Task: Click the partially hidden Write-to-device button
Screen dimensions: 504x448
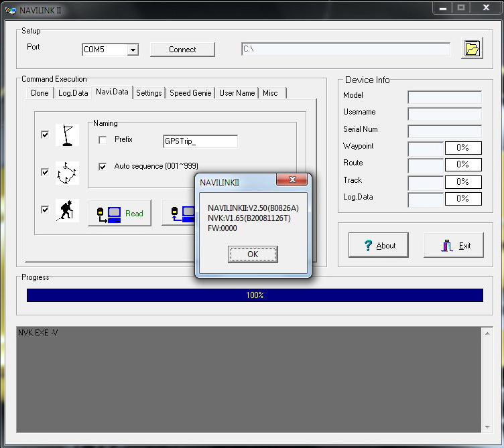Action: (179, 213)
